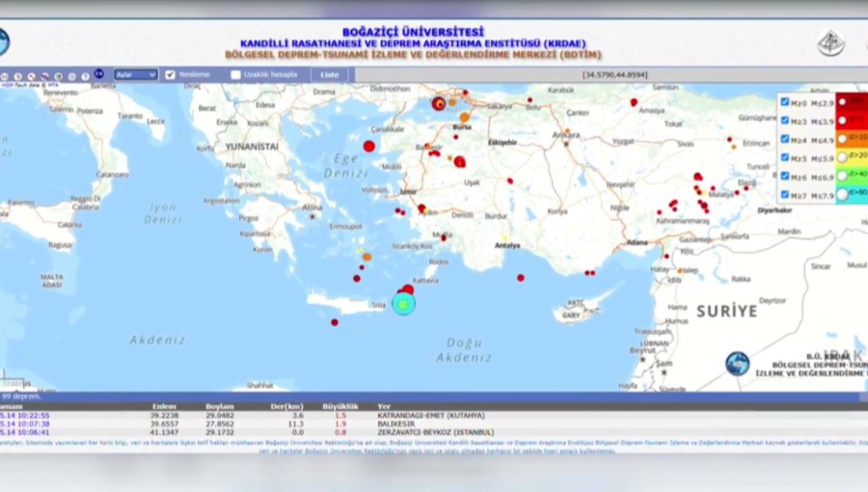Click the orange earthquake marker near Bursa
Viewport: 868px width, 492px height.
click(464, 118)
